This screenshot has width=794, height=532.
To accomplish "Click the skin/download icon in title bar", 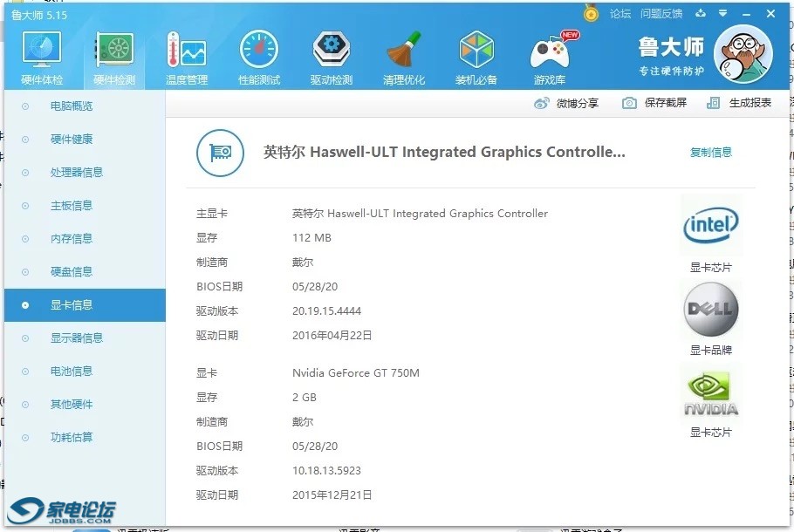I will coord(701,13).
